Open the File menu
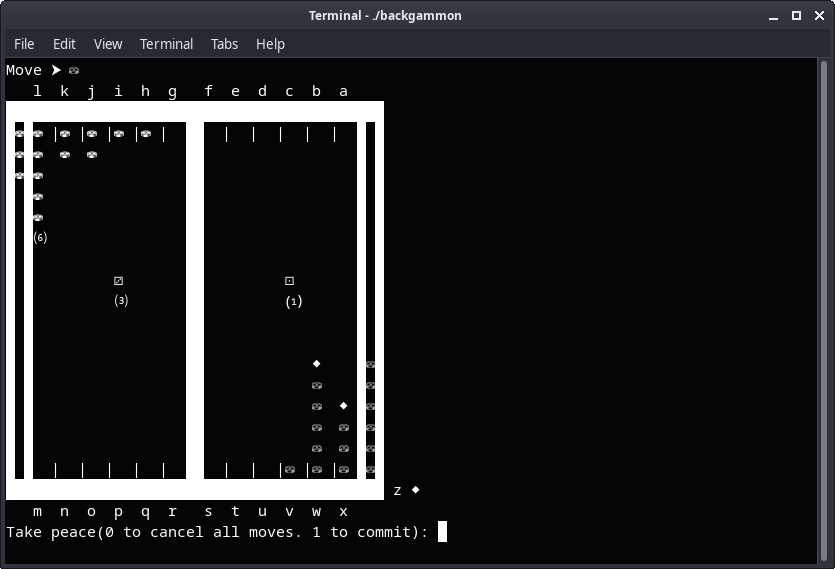 coord(24,44)
